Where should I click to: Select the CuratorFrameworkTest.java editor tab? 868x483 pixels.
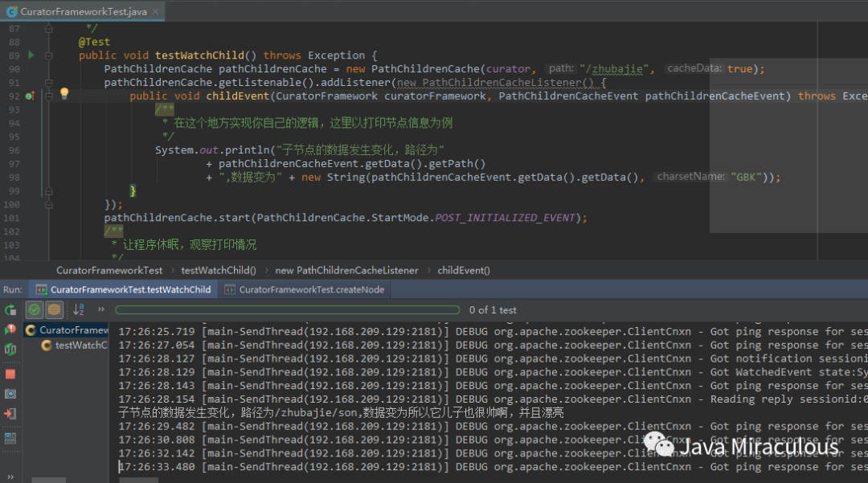tap(84, 11)
